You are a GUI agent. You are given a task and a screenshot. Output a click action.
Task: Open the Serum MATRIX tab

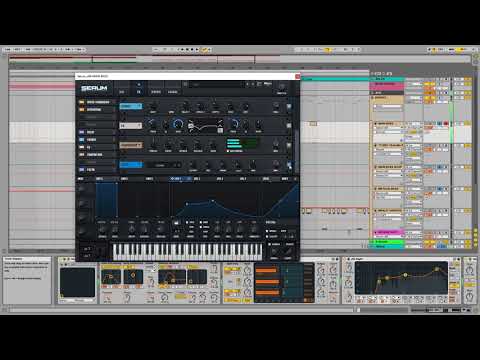156,92
